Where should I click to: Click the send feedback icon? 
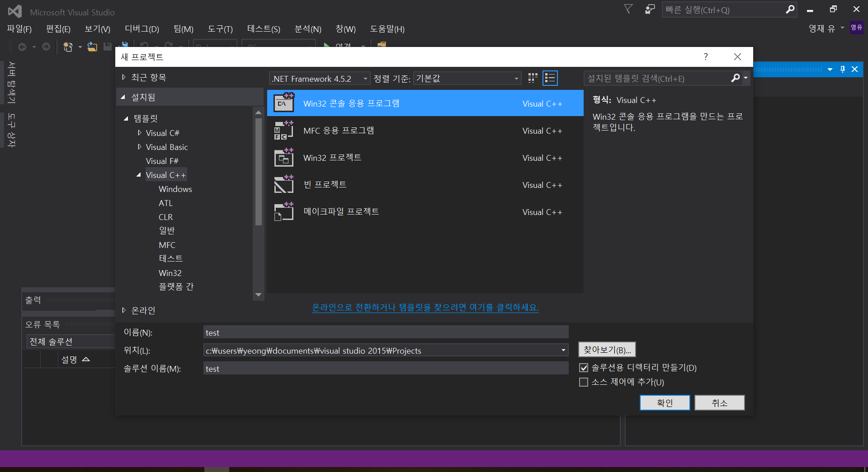(x=650, y=9)
